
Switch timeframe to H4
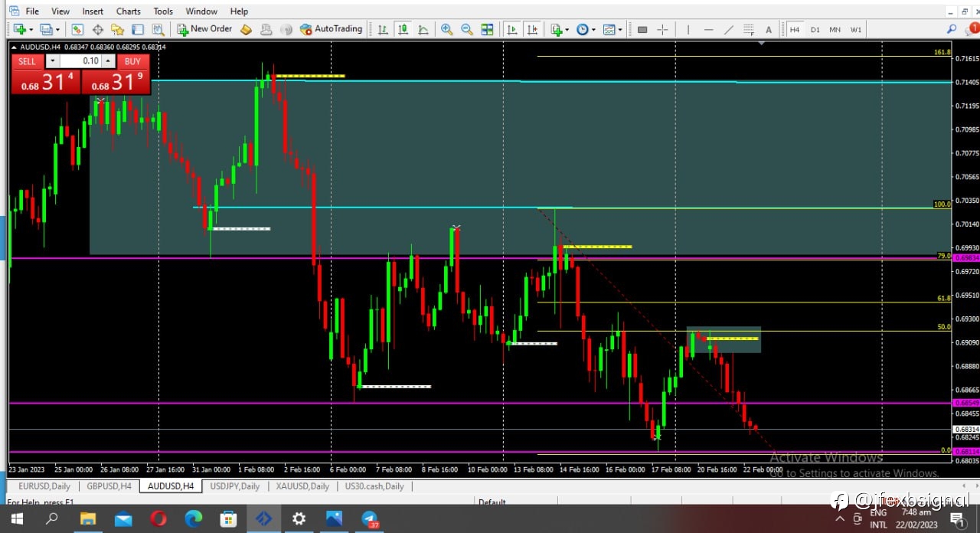click(x=795, y=29)
